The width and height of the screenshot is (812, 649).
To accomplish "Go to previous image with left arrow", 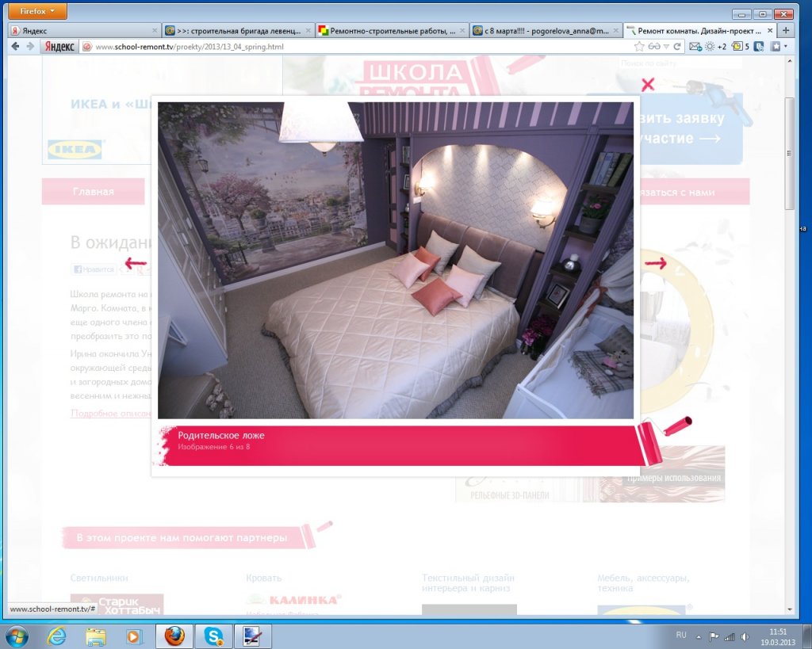I will coord(136,263).
